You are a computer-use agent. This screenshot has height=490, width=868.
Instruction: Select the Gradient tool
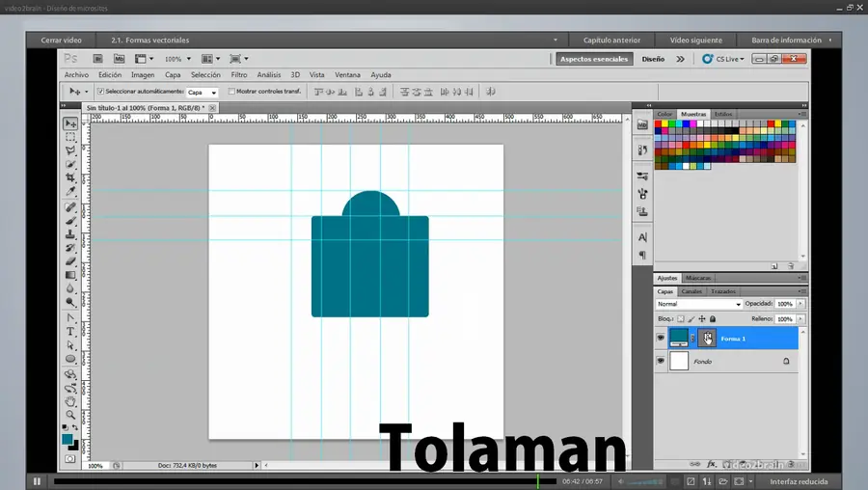pos(70,275)
